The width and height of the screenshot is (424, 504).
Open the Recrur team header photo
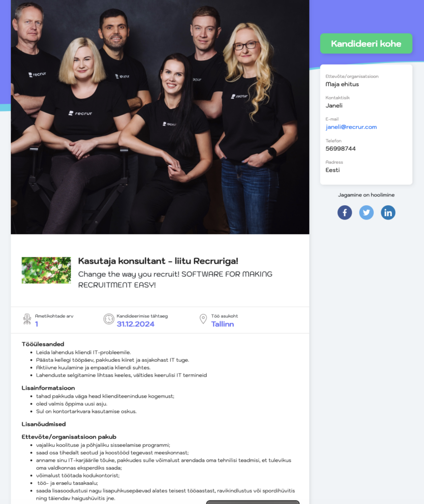(x=160, y=117)
